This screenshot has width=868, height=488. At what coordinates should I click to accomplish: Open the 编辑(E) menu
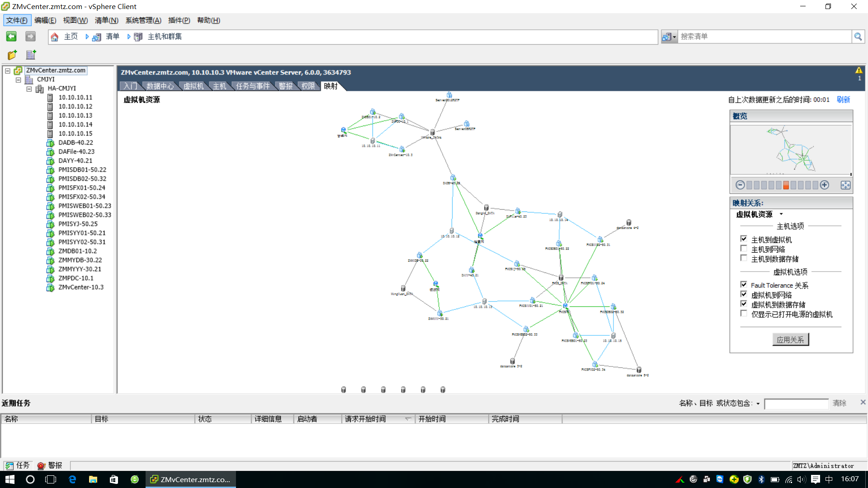[45, 20]
